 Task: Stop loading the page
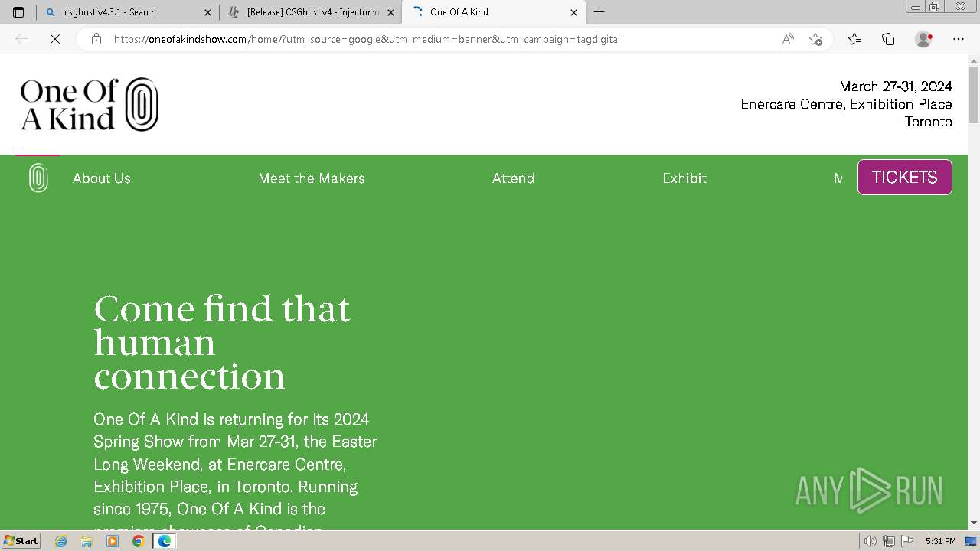(54, 39)
